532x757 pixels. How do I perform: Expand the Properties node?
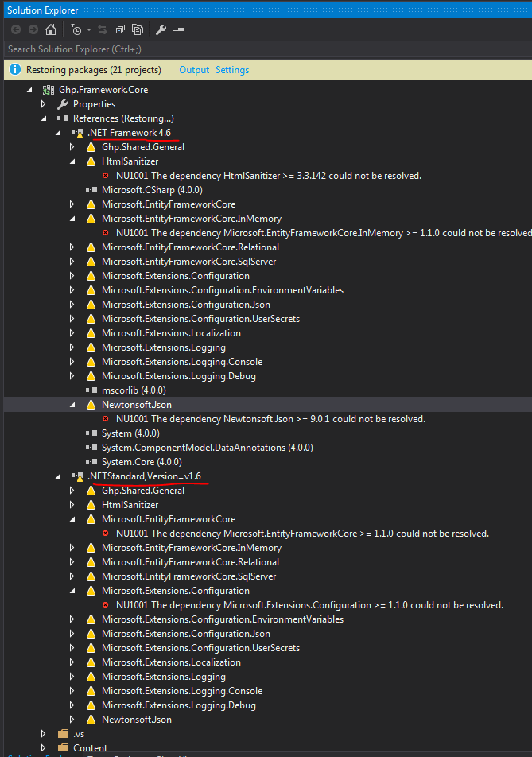pyautogui.click(x=44, y=104)
